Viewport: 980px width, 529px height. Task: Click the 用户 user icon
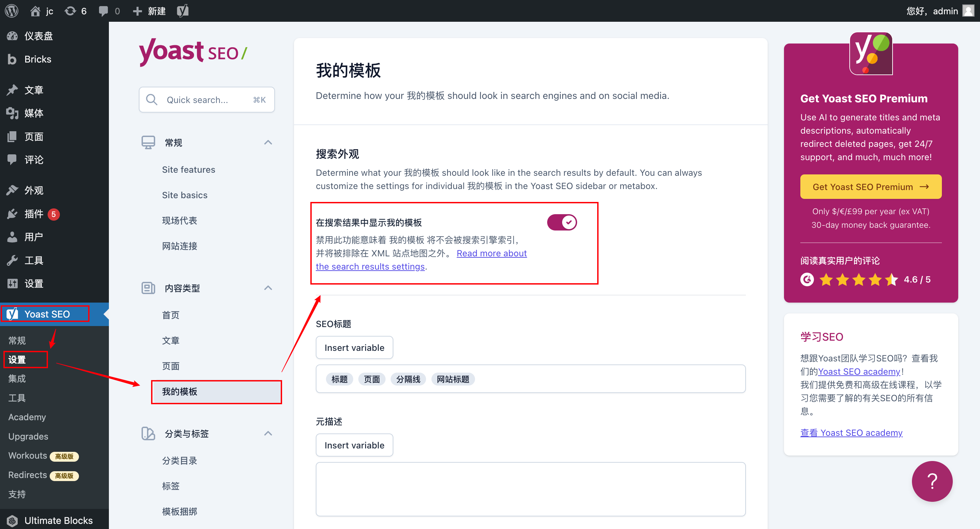point(12,237)
